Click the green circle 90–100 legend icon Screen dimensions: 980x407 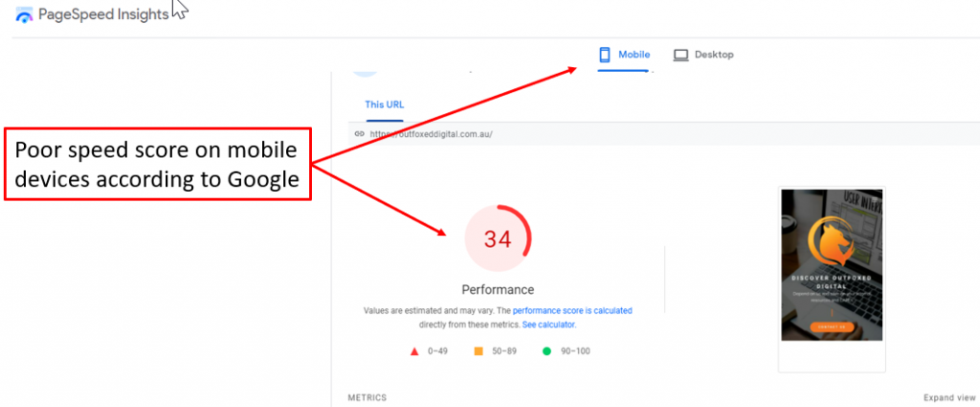[x=546, y=351]
